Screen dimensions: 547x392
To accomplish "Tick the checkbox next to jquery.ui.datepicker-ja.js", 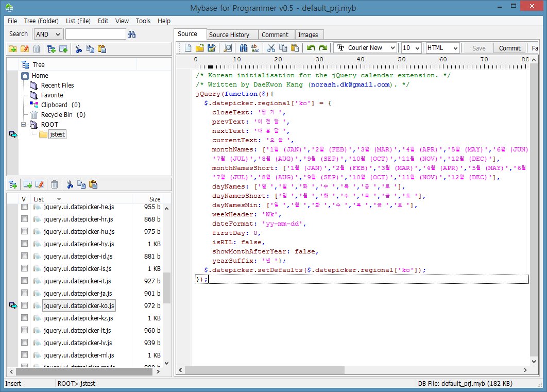I will tap(24, 293).
